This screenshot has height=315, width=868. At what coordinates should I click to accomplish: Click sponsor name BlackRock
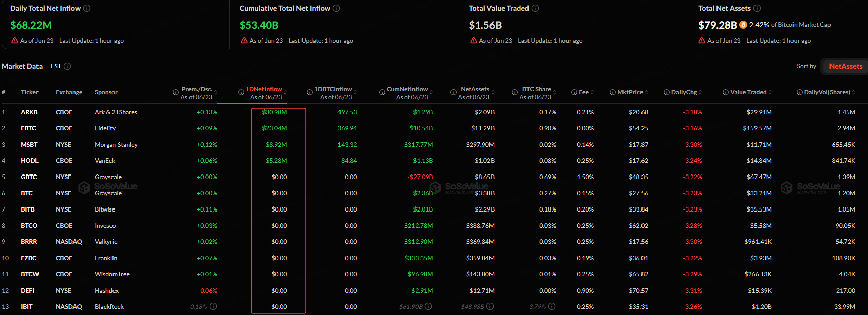pyautogui.click(x=109, y=307)
